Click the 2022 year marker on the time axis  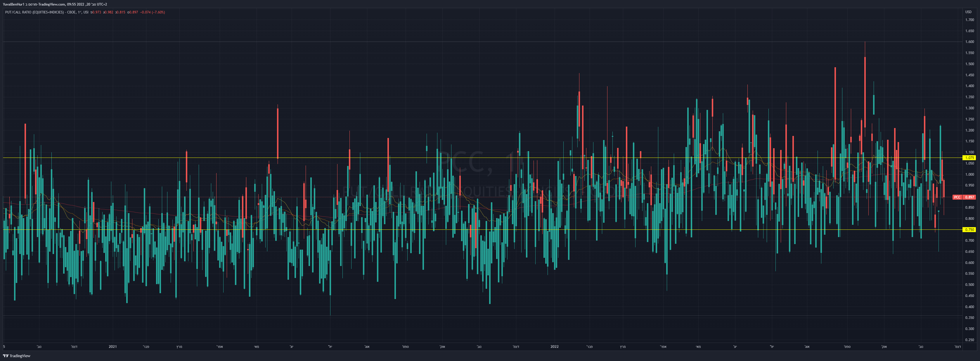pos(554,347)
